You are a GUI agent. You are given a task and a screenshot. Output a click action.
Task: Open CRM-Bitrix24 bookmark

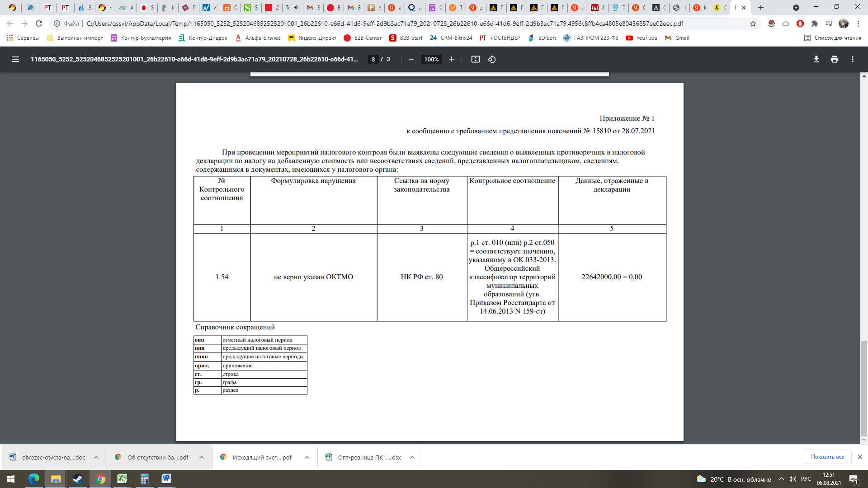[451, 38]
